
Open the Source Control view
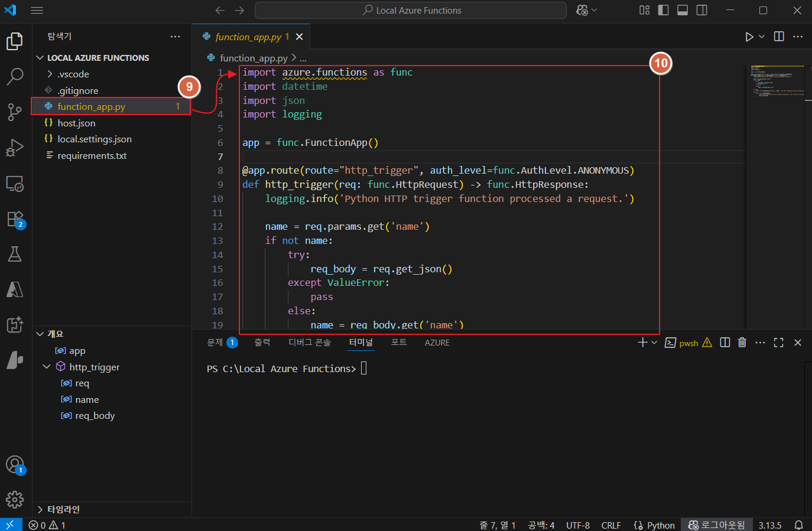click(x=15, y=112)
